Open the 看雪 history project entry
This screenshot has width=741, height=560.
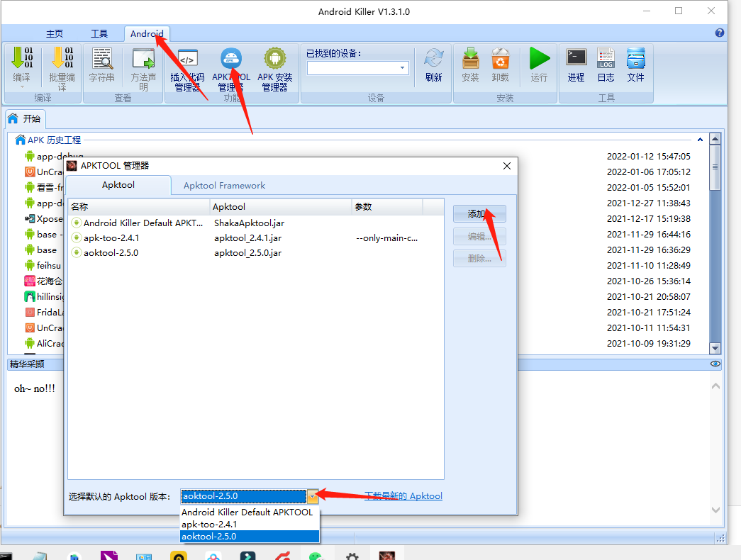coord(43,188)
